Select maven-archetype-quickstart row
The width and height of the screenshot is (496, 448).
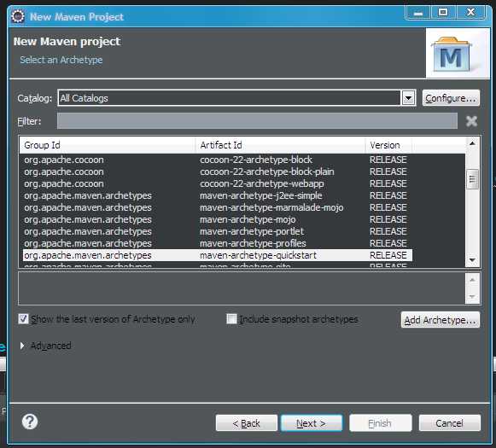tap(217, 255)
